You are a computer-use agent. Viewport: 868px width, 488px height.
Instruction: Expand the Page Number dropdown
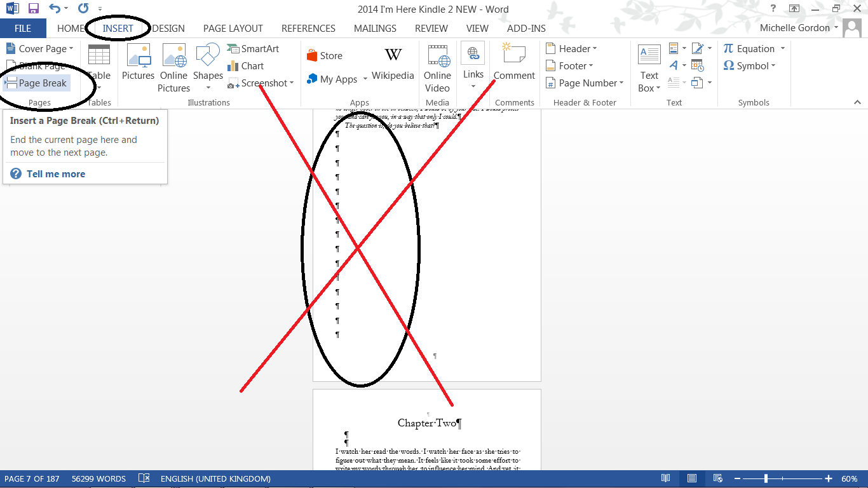585,83
